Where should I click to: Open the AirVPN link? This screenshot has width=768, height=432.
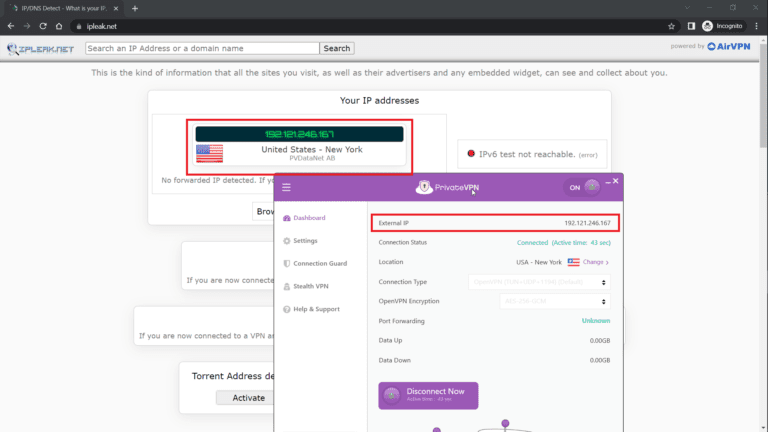(x=729, y=47)
